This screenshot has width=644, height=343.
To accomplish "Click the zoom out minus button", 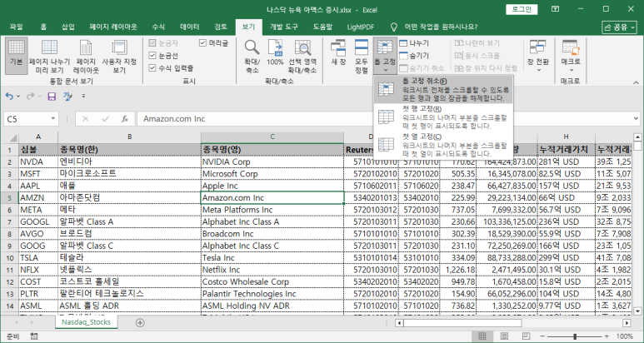I will (x=544, y=336).
